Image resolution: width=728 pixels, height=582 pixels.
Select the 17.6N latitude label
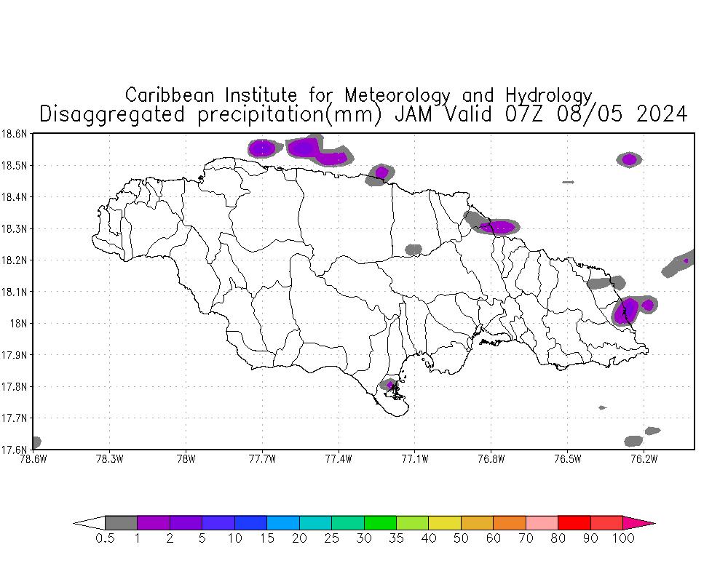[14, 449]
